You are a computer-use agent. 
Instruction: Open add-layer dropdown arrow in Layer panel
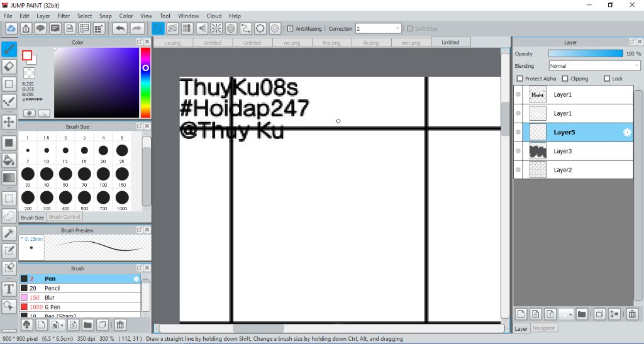click(571, 314)
